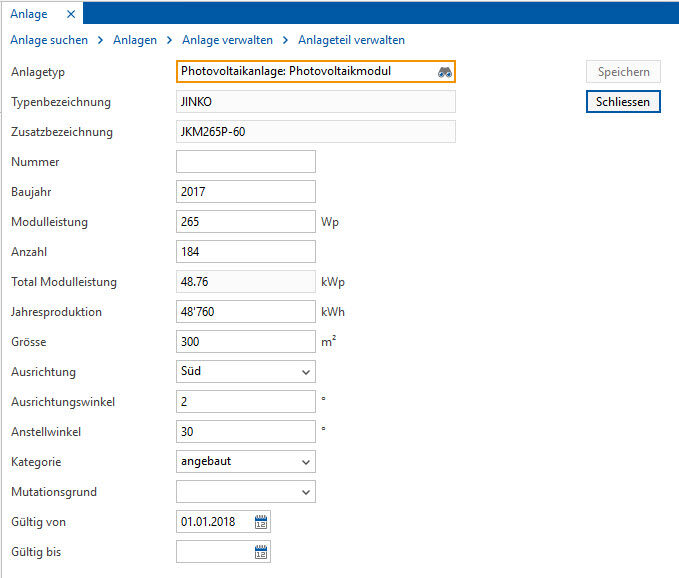Click the Typenbezeichnung label
The height and width of the screenshot is (578, 679).
[x=61, y=102]
